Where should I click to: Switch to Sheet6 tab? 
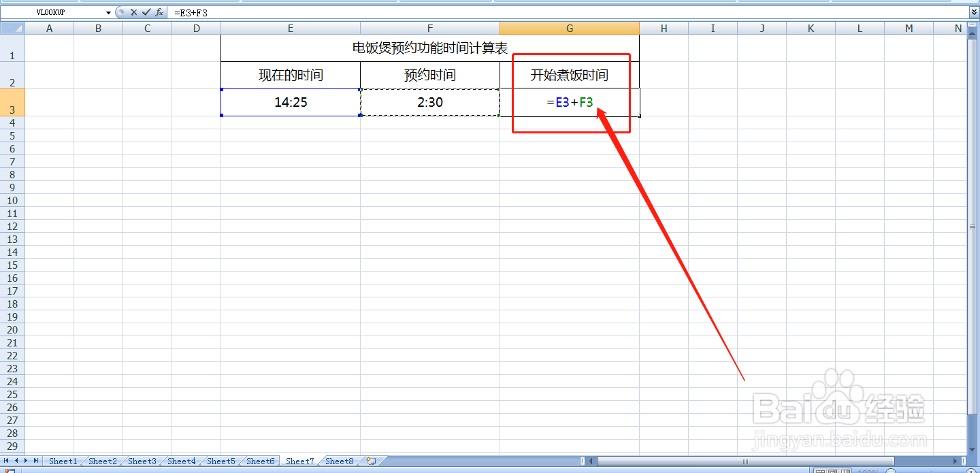pyautogui.click(x=260, y=461)
